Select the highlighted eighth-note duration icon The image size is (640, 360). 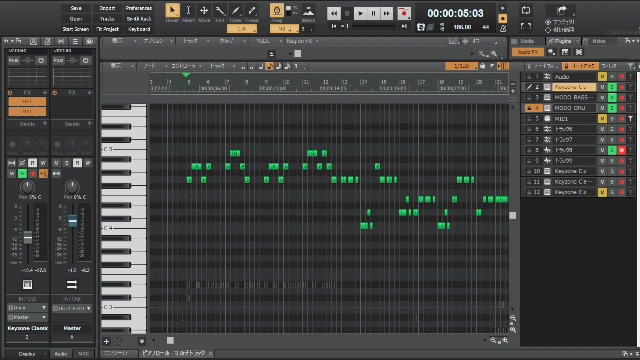269,66
